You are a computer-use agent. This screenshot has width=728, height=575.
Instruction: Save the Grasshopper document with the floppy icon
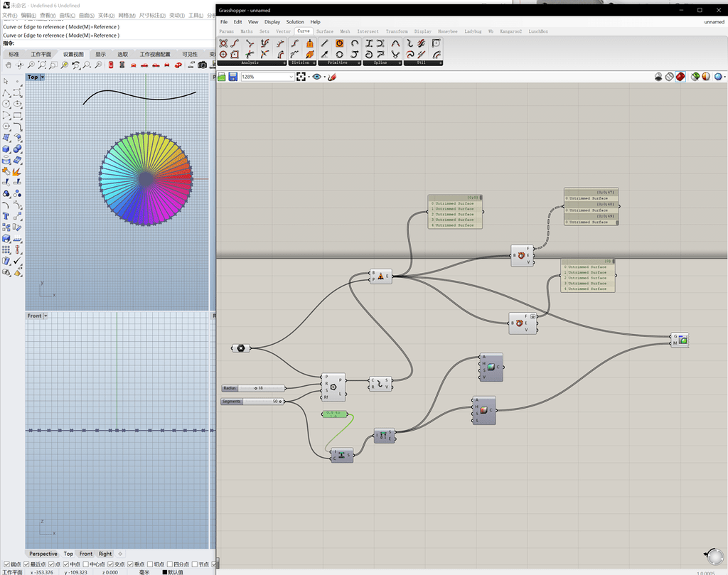tap(232, 77)
